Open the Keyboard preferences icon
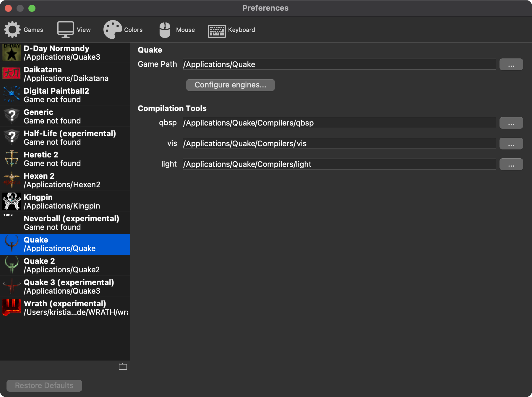Image resolution: width=532 pixels, height=397 pixels. (217, 31)
